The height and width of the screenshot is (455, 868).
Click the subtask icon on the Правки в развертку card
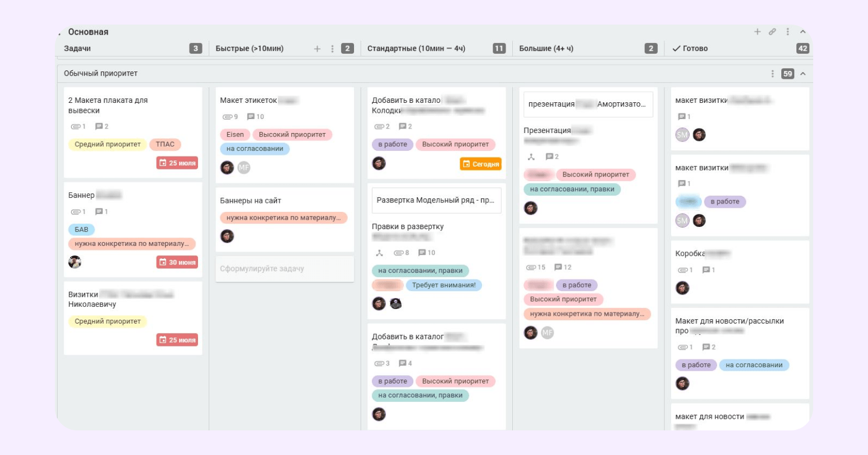pos(379,253)
